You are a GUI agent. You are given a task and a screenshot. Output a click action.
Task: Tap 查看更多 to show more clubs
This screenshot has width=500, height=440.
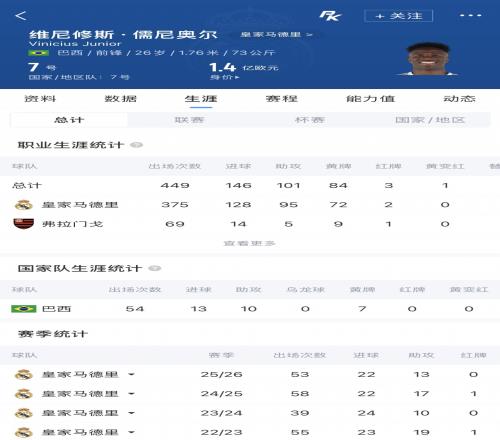click(x=249, y=243)
